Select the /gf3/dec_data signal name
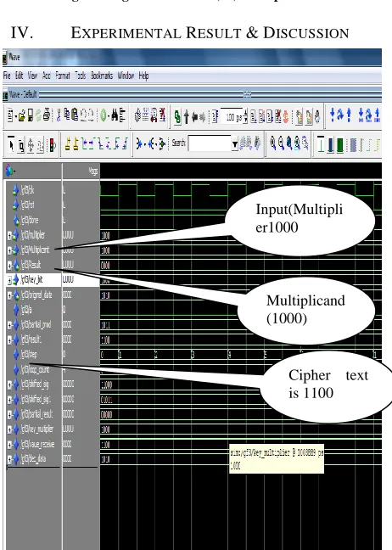The image size is (392, 550). click(x=33, y=459)
